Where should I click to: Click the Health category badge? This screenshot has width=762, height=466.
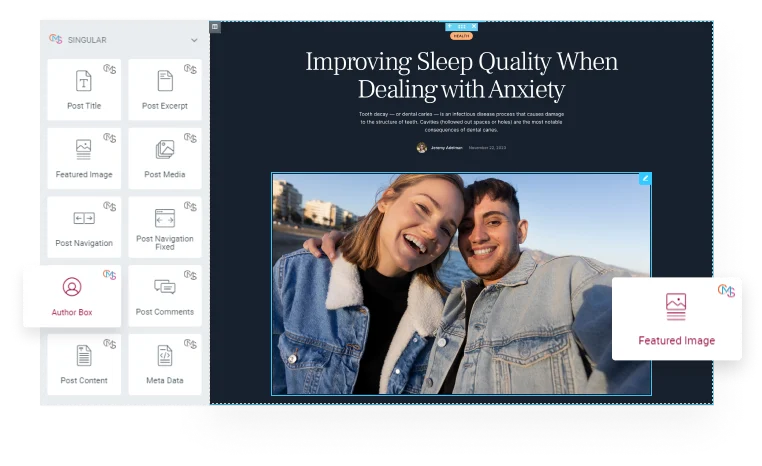[x=461, y=36]
